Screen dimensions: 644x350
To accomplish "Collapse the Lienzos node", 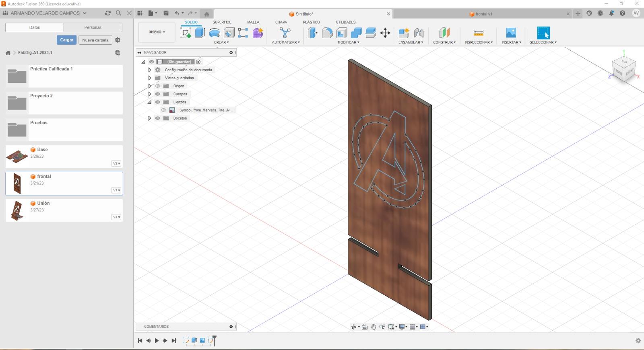I will click(x=149, y=102).
